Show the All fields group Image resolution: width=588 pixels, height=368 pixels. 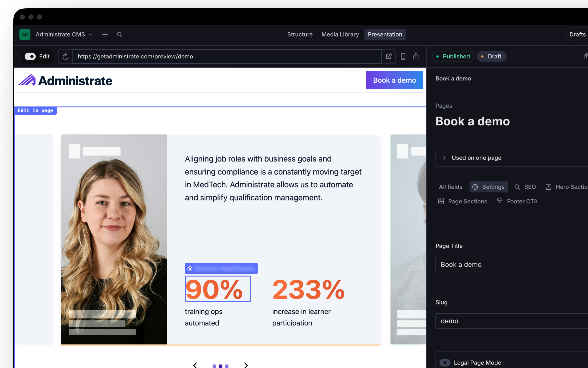click(451, 187)
